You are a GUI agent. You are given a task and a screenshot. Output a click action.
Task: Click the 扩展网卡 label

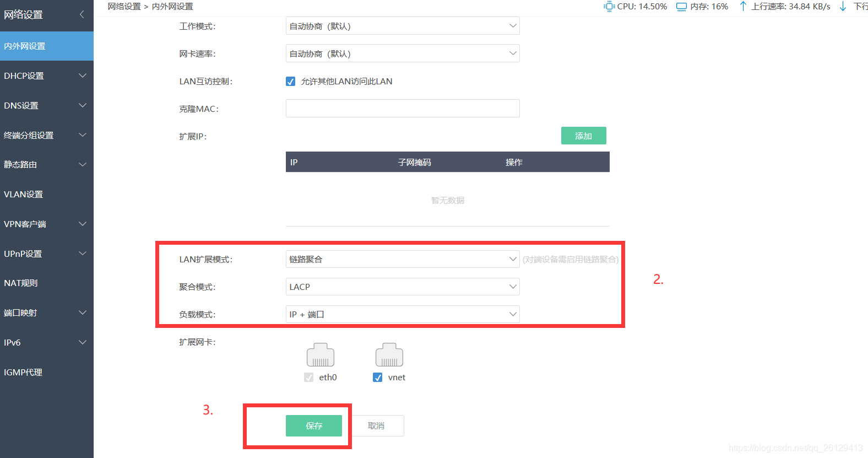[197, 342]
